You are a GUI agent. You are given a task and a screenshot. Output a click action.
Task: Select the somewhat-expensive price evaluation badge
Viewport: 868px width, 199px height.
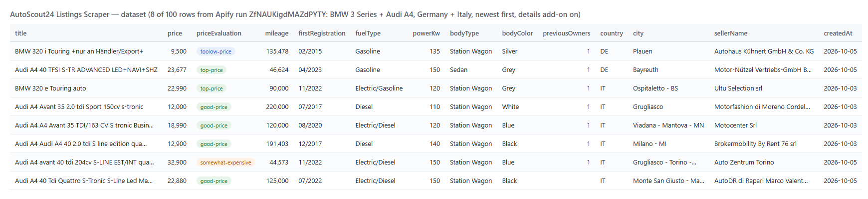click(x=225, y=162)
